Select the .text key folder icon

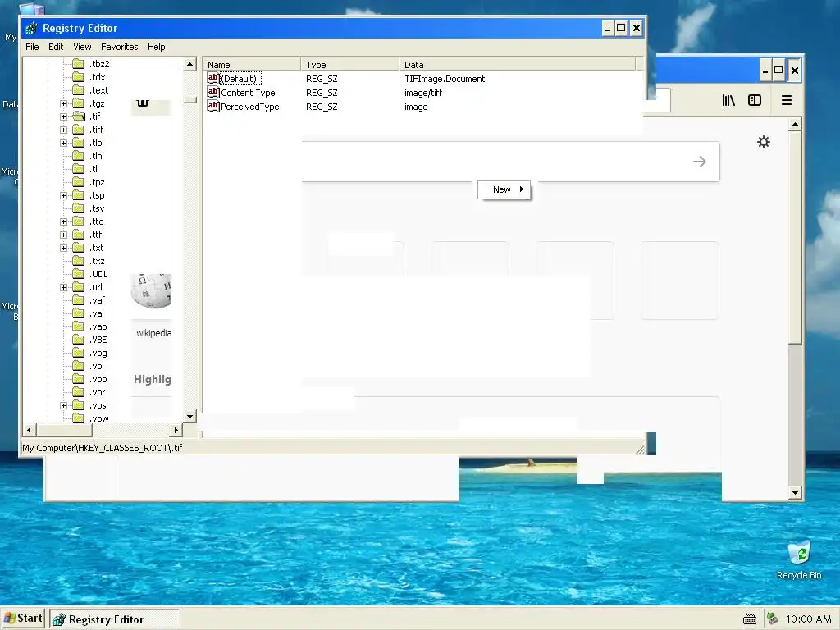coord(78,90)
